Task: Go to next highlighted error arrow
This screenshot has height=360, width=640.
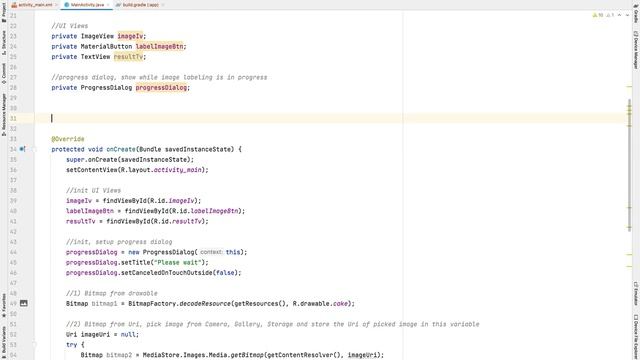Action: pos(627,15)
